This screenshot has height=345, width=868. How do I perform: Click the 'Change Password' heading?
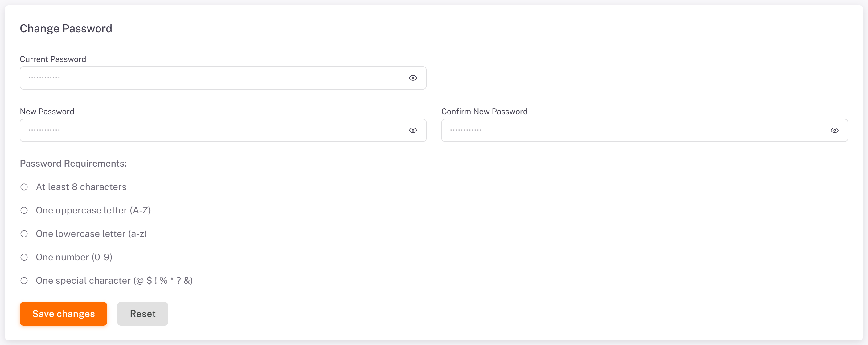(66, 29)
